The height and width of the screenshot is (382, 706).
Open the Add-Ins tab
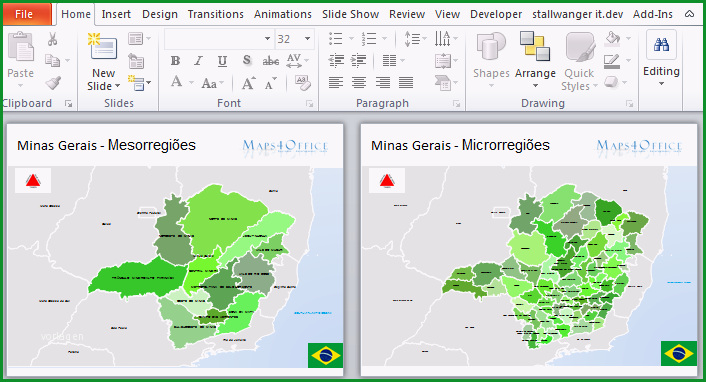(x=652, y=14)
